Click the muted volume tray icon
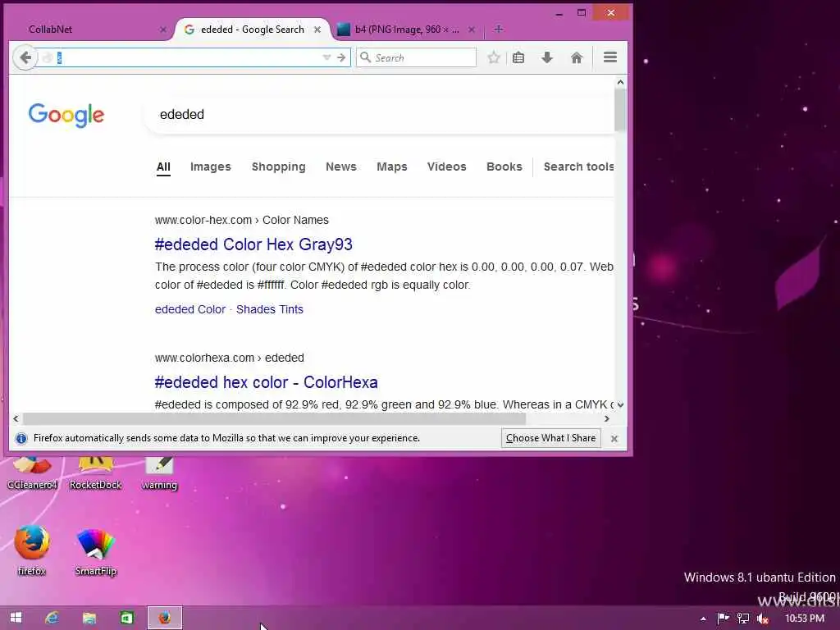This screenshot has height=630, width=840. coord(762,619)
